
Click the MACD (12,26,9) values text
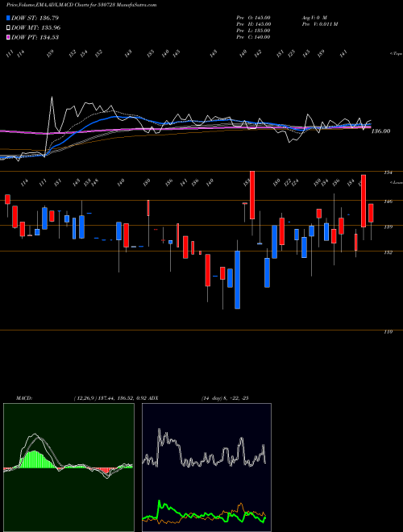point(110,397)
